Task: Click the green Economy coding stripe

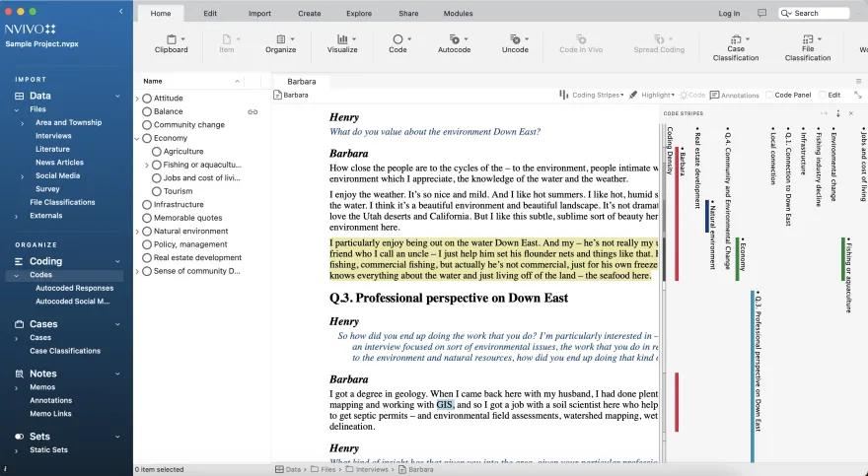Action: tap(738, 259)
